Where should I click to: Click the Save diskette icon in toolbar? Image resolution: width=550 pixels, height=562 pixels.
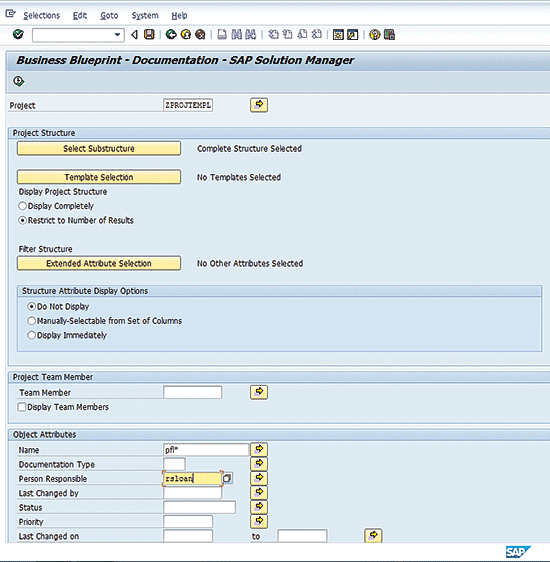(x=149, y=34)
